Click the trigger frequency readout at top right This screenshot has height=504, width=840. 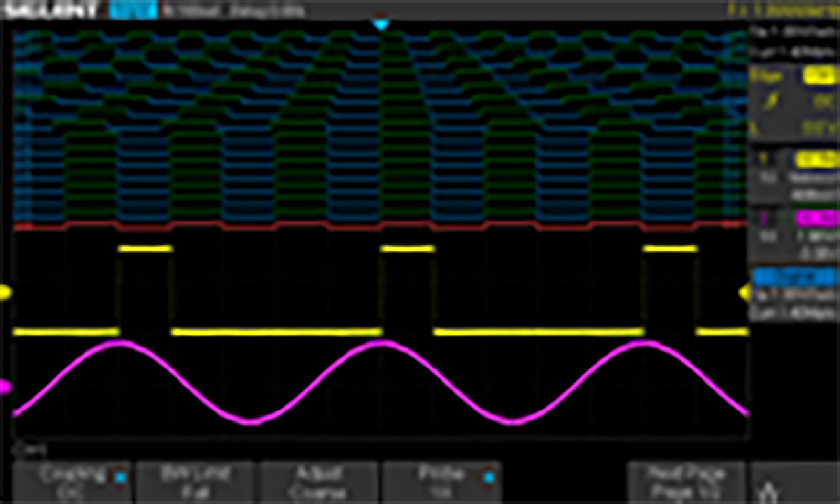pos(794,9)
